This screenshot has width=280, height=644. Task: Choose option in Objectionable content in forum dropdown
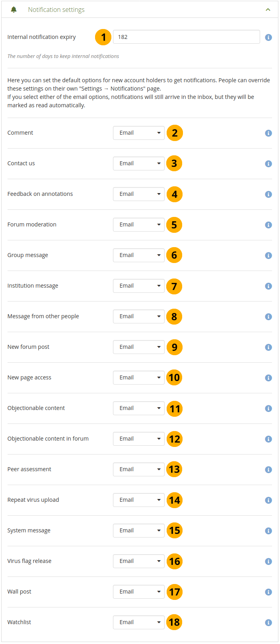138,439
